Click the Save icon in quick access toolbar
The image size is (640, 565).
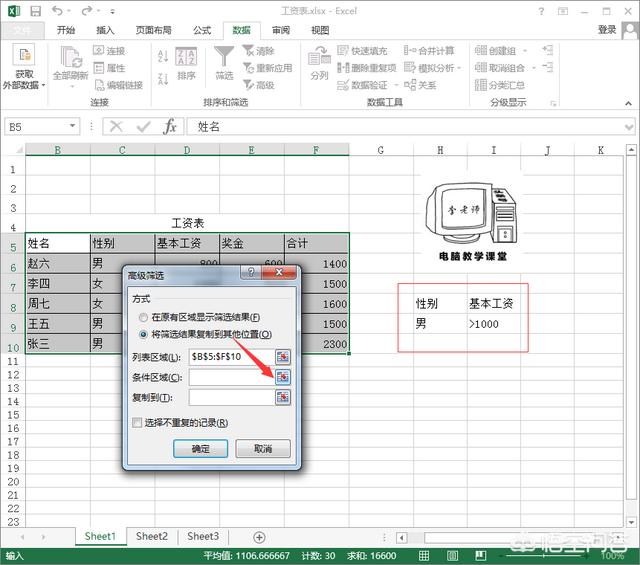[36, 11]
